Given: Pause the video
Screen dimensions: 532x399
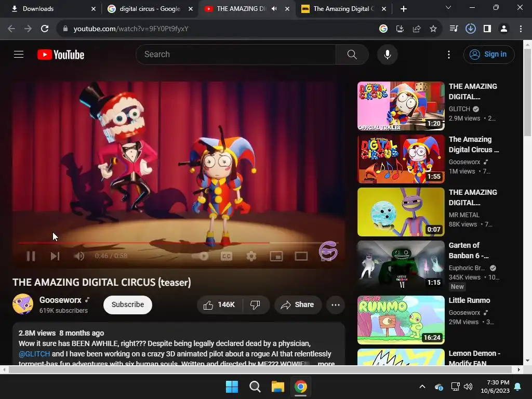Looking at the screenshot, I should pos(31,256).
